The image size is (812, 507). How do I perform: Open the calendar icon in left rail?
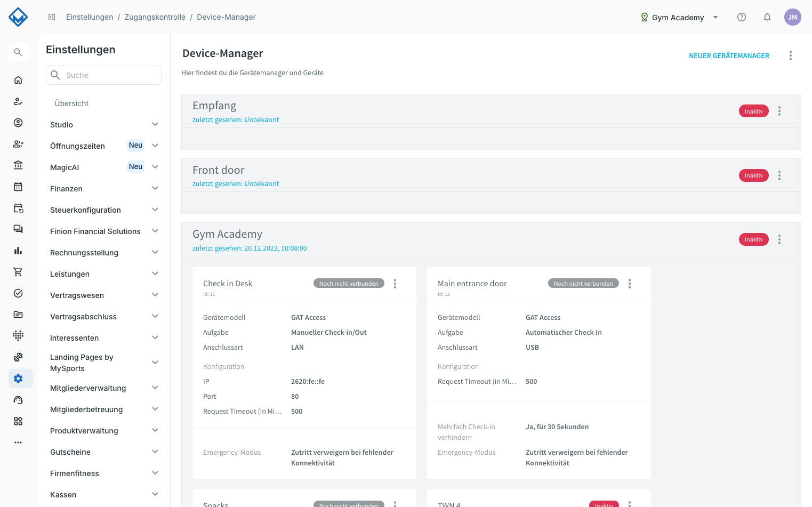pyautogui.click(x=18, y=187)
